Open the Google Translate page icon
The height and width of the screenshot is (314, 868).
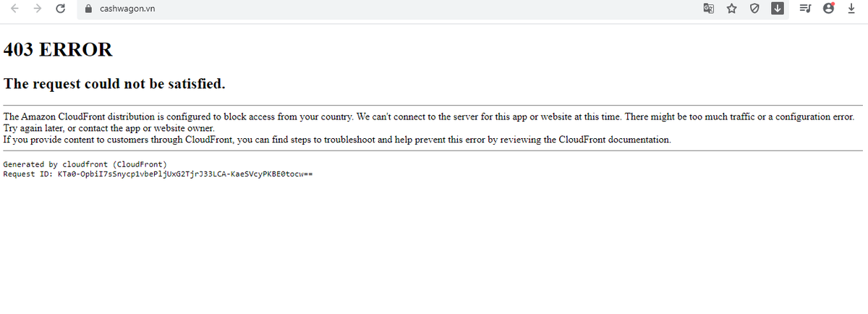(x=708, y=9)
